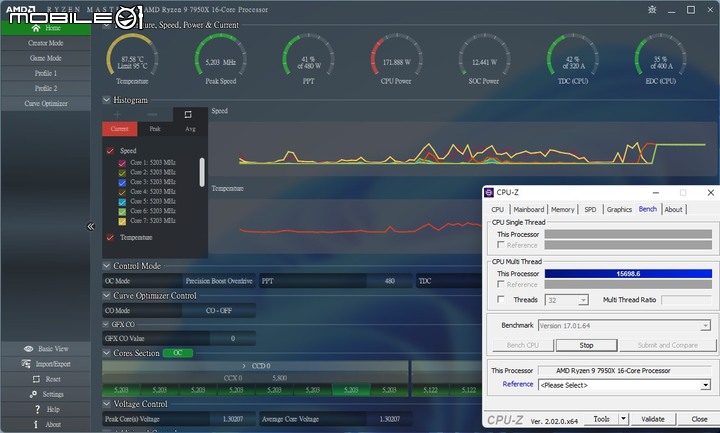The image size is (720, 433).
Task: Toggle Core 5 speed checkbox
Action: (122, 202)
